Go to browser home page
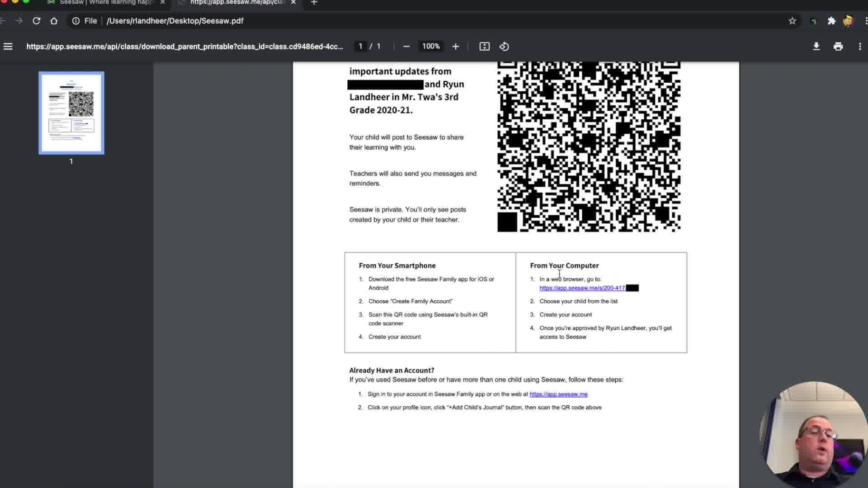 54,21
